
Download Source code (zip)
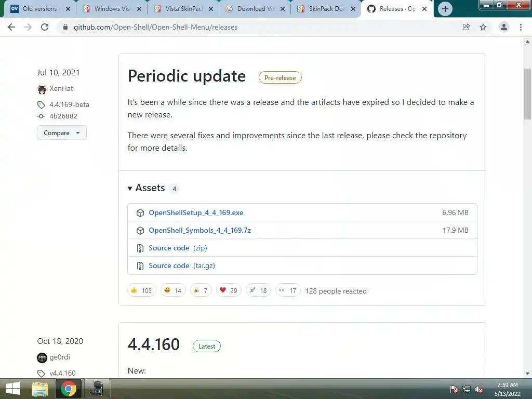click(178, 248)
